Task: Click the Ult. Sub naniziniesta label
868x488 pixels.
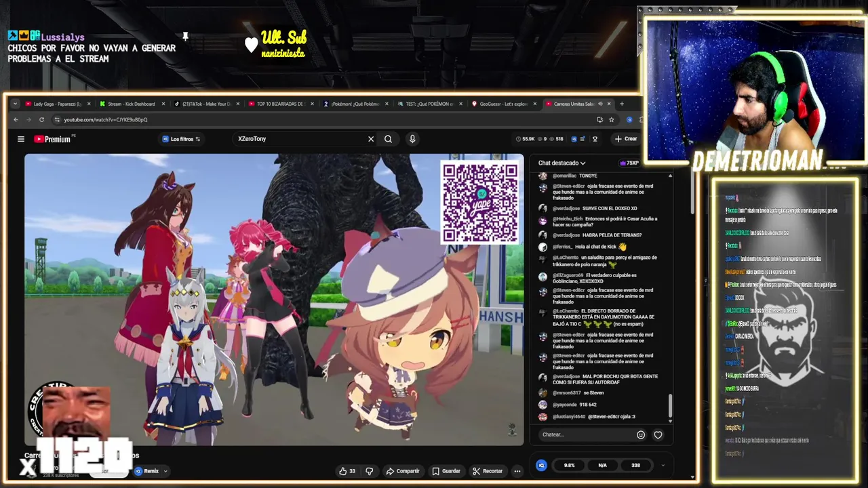Action: pos(283,43)
